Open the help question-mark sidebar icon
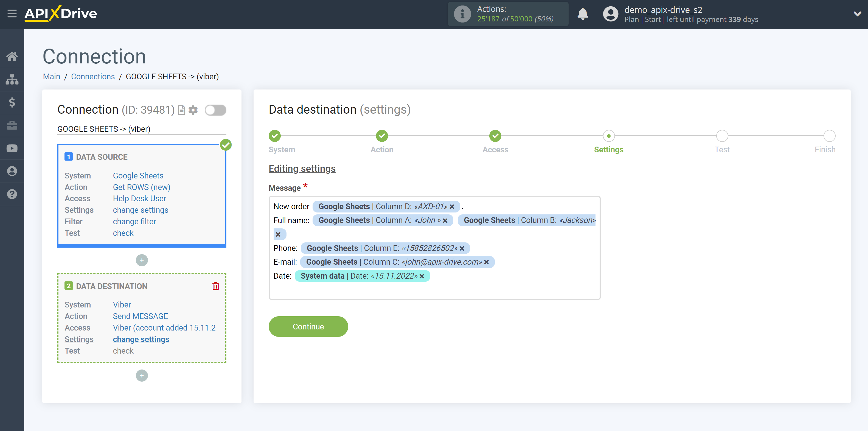Screen dimensions: 868x431 click(x=12, y=194)
